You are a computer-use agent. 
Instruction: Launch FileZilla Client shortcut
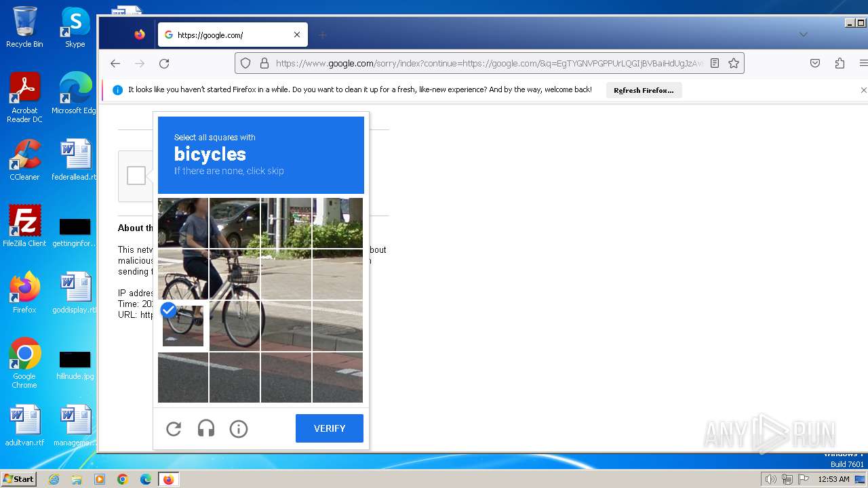[24, 226]
